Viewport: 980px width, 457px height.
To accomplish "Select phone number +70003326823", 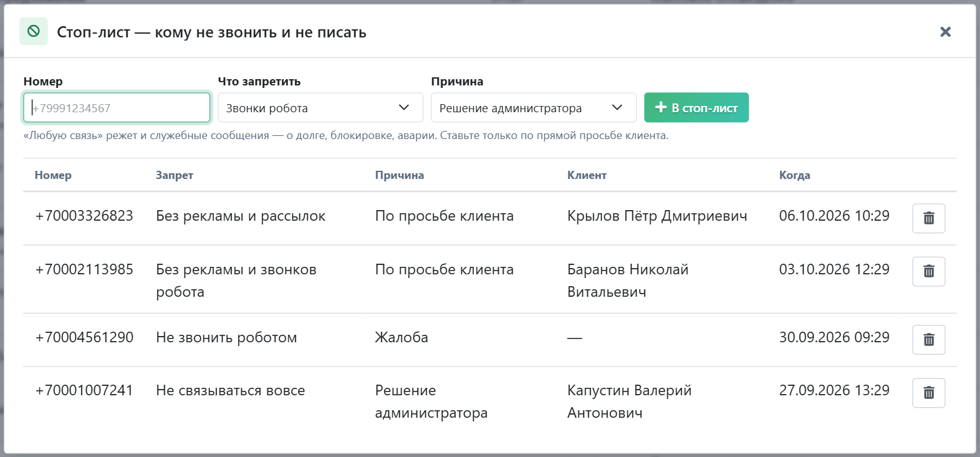I will click(x=84, y=216).
